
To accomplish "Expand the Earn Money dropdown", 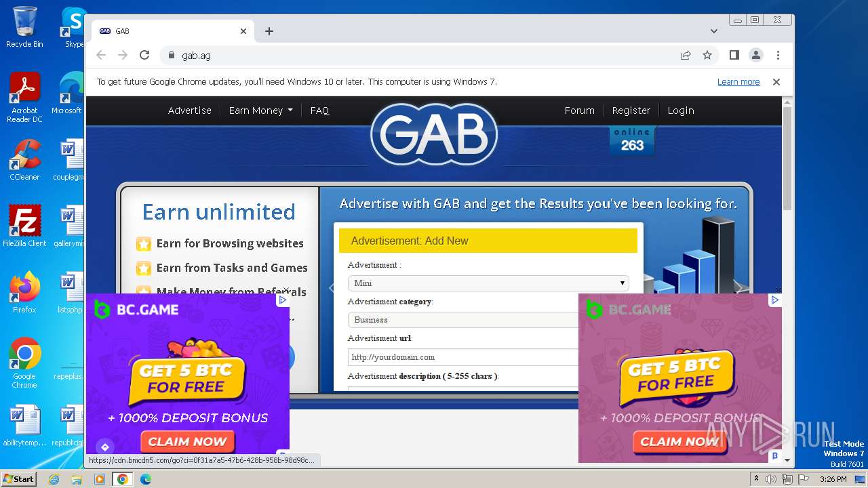I will pos(260,110).
